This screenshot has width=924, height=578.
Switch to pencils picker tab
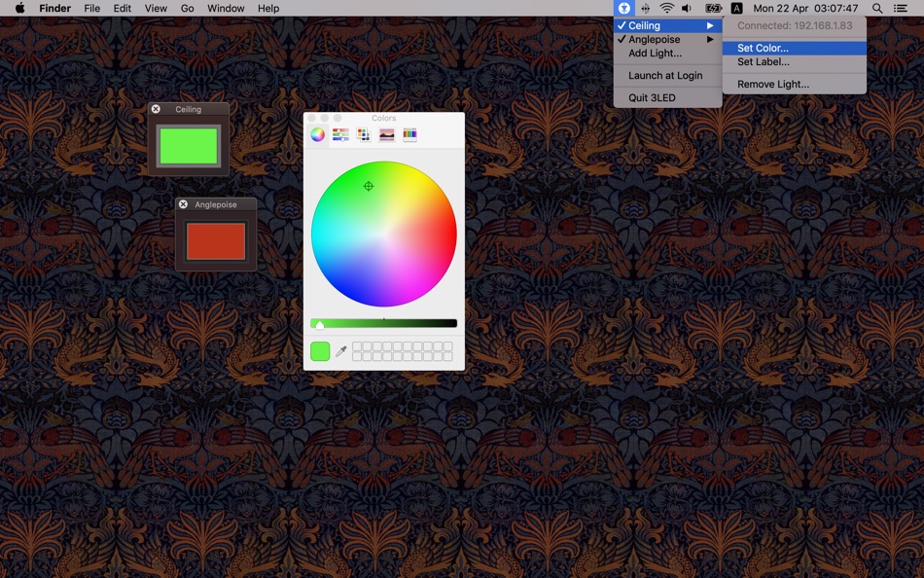[x=409, y=135]
